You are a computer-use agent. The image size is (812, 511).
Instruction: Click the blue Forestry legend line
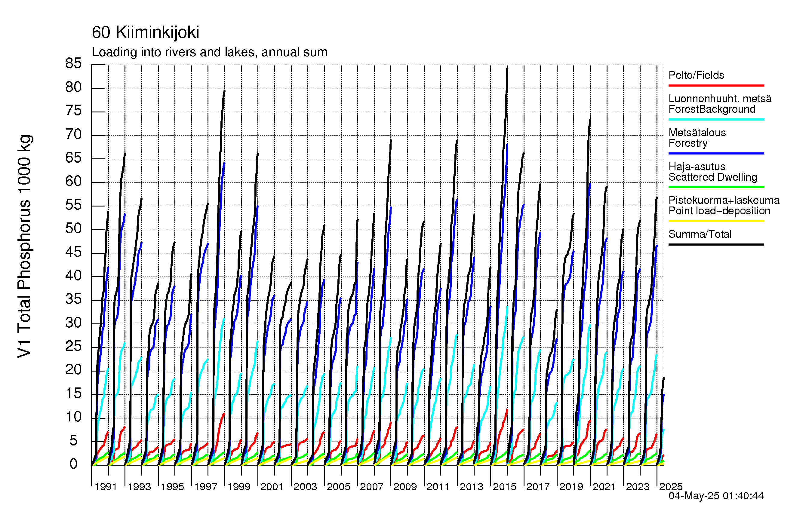pos(716,153)
